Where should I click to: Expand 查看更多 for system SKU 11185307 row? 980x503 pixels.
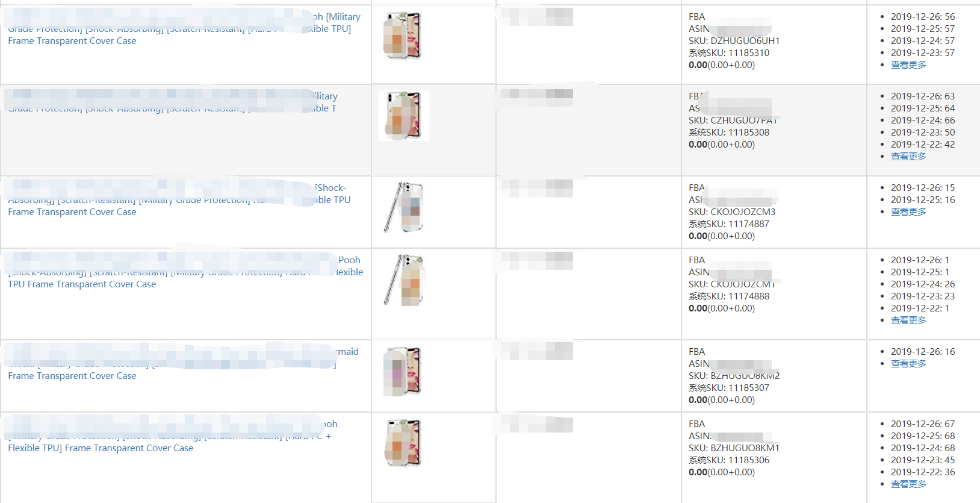coord(908,364)
